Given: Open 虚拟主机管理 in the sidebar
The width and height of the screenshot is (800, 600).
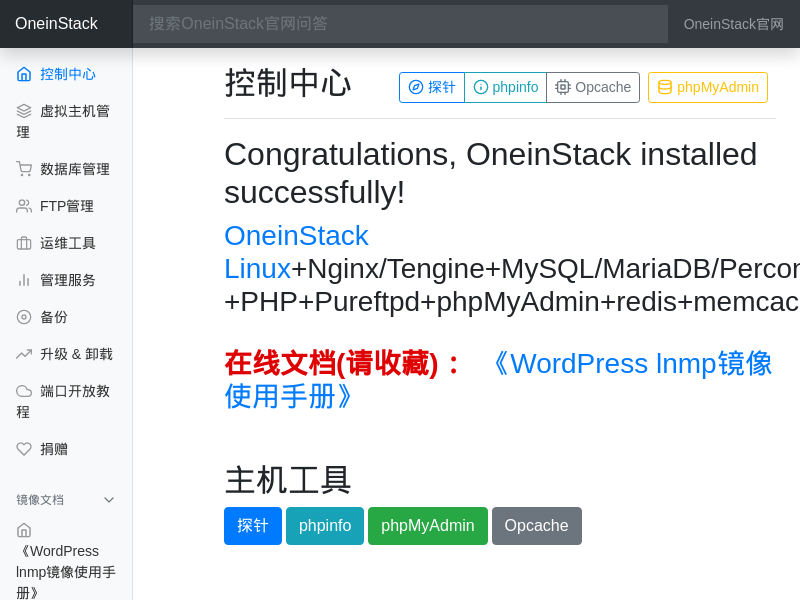Looking at the screenshot, I should click(66, 121).
